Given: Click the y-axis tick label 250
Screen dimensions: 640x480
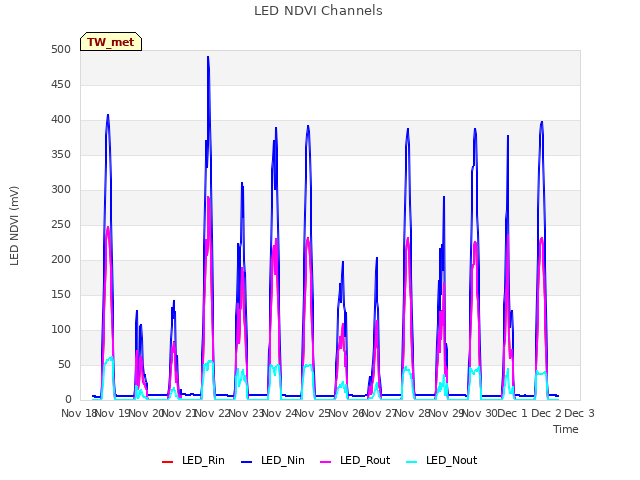Looking at the screenshot, I should click(61, 224).
